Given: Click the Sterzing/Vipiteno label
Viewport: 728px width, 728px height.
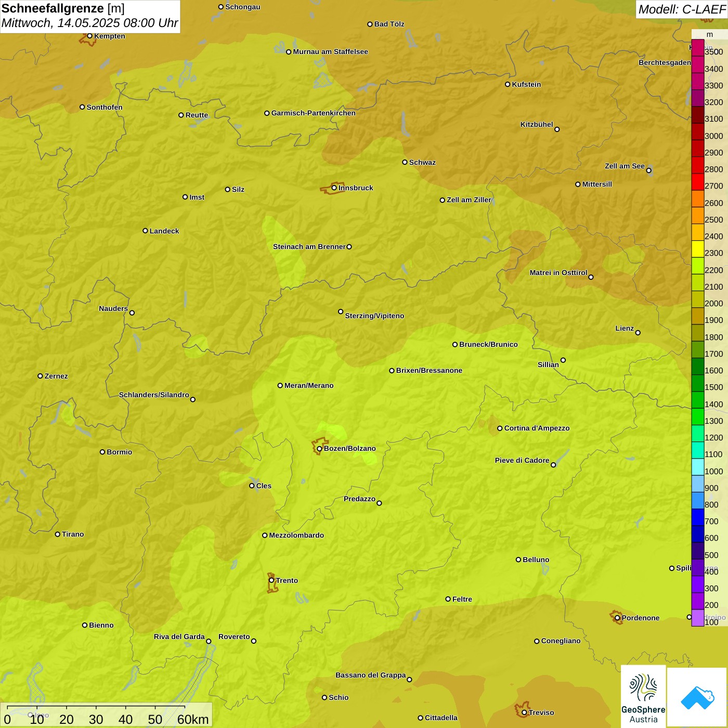Looking at the screenshot, I should pyautogui.click(x=374, y=316).
